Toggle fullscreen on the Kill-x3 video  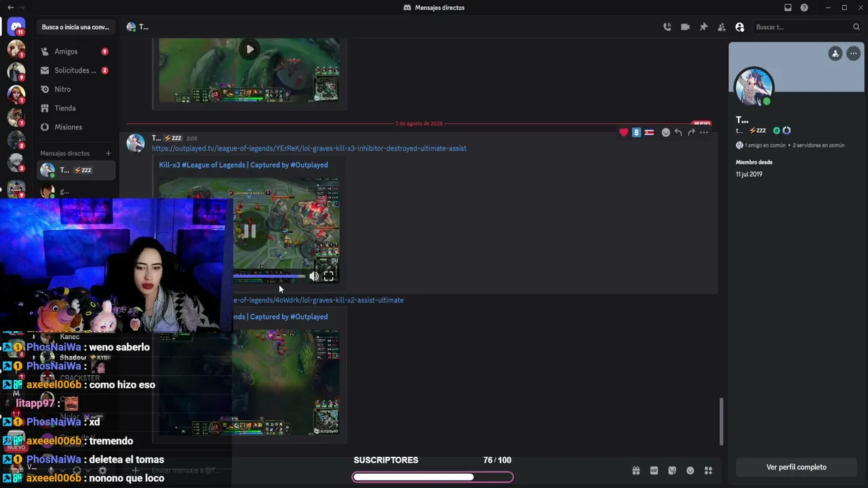click(329, 277)
